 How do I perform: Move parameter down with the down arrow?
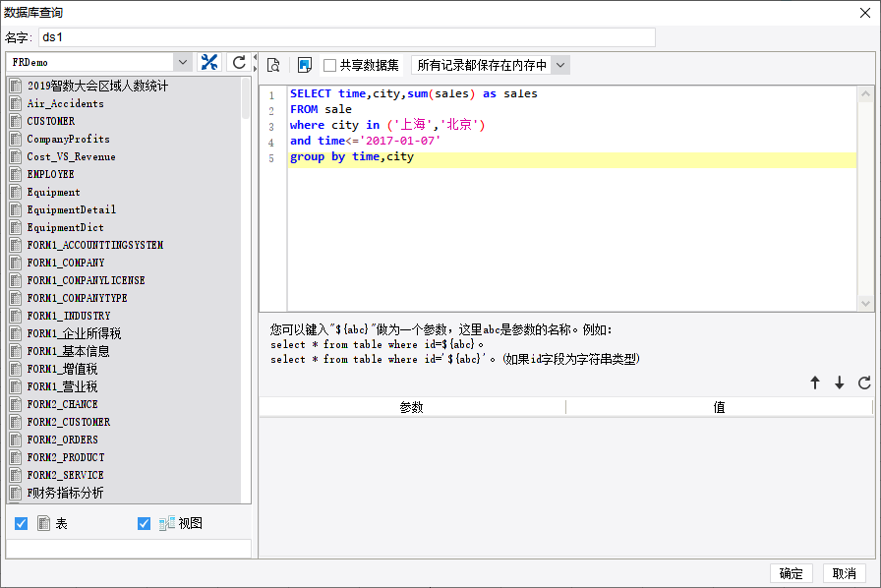[840, 382]
